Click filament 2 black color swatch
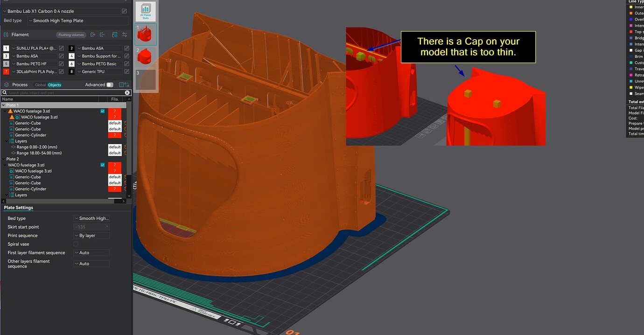 (71, 48)
